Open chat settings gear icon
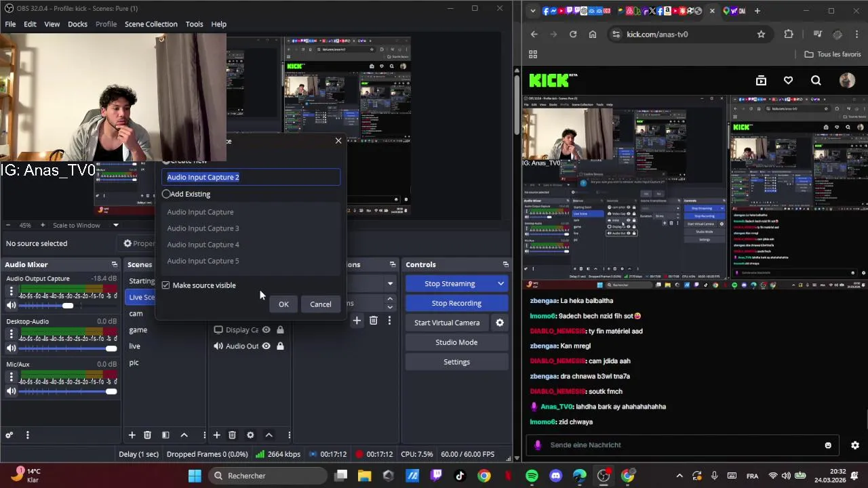Screen dimensions: 868x488 click(x=855, y=445)
